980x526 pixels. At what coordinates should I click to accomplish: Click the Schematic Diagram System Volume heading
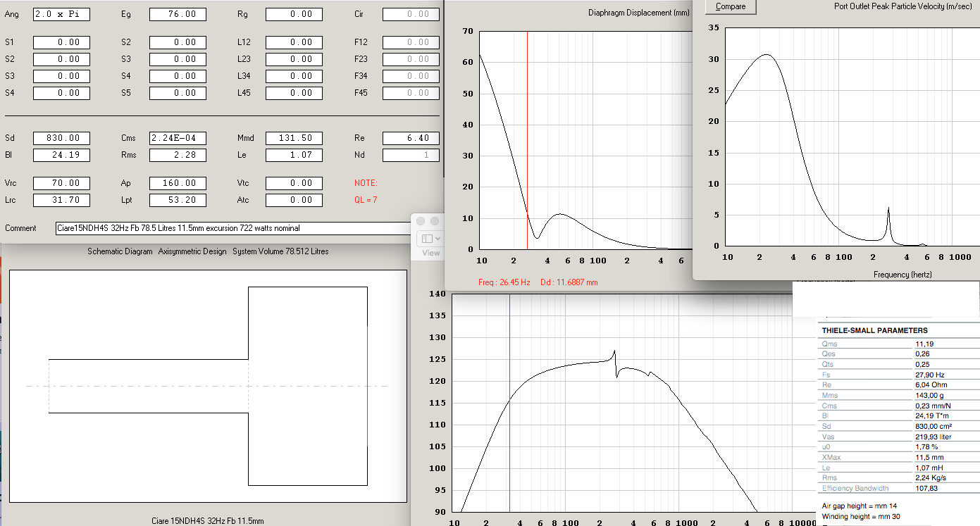tap(208, 251)
